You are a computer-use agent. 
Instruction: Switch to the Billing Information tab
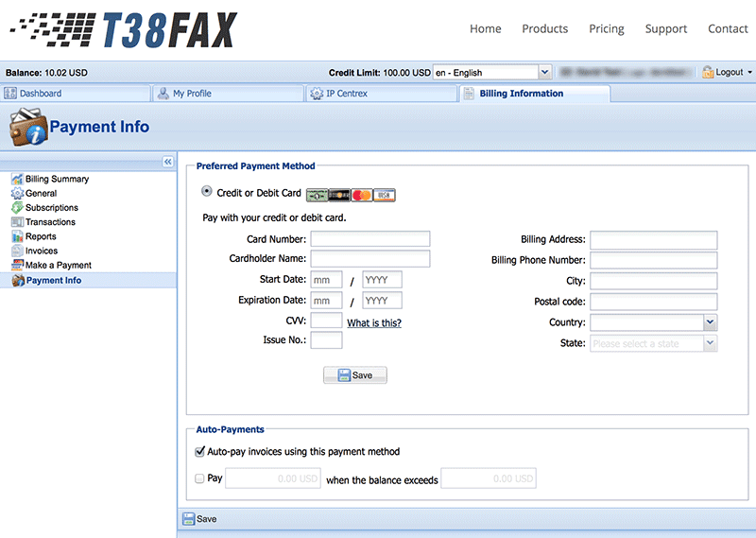(535, 93)
